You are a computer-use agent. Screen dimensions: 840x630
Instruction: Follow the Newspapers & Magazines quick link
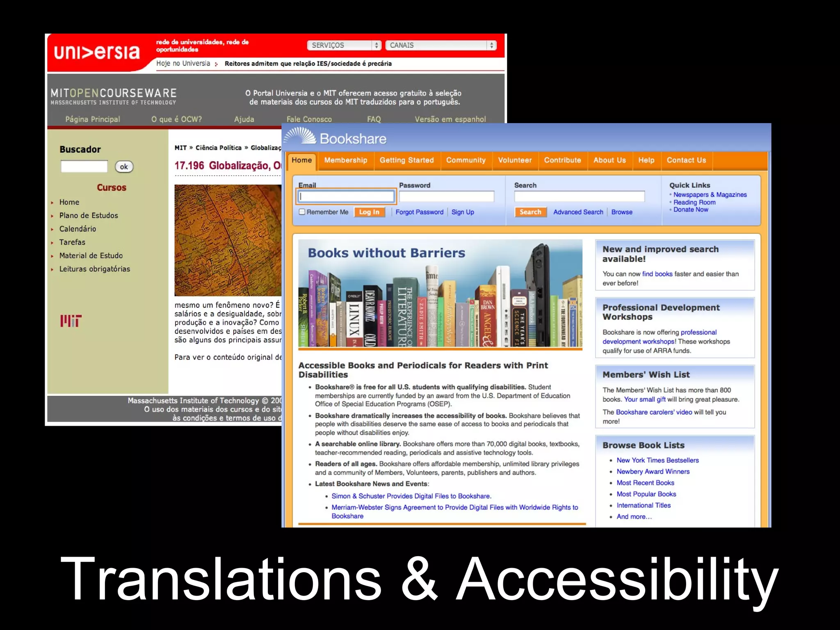pyautogui.click(x=710, y=195)
